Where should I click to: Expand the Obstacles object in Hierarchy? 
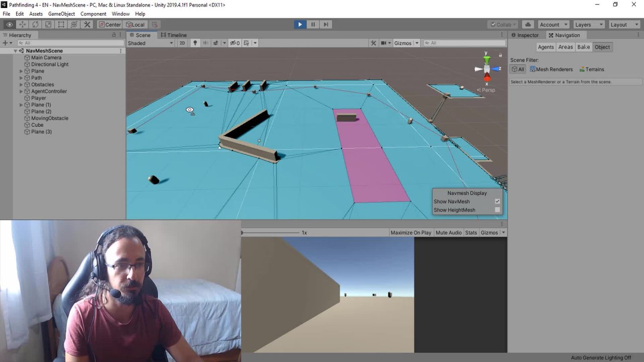[21, 84]
